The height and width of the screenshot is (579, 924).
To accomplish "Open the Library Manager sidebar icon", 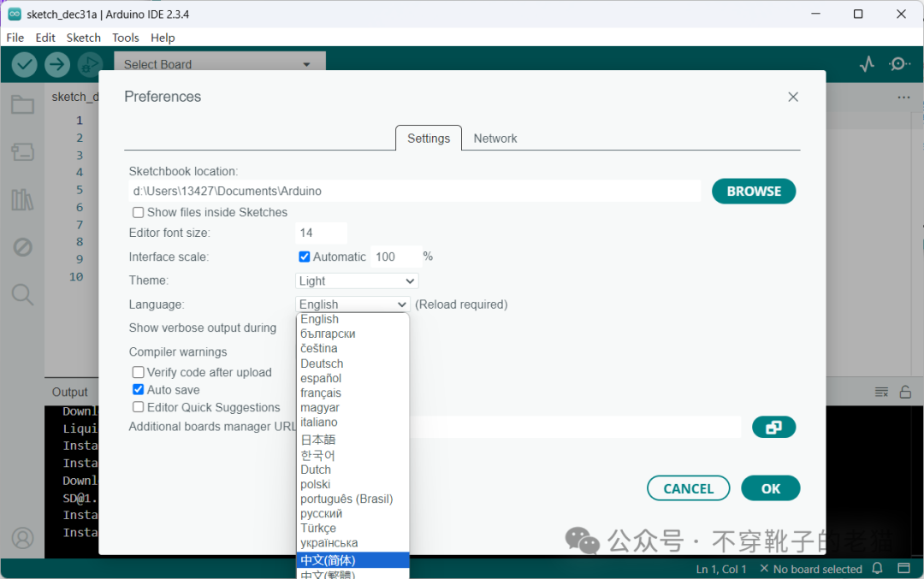I will coord(22,200).
